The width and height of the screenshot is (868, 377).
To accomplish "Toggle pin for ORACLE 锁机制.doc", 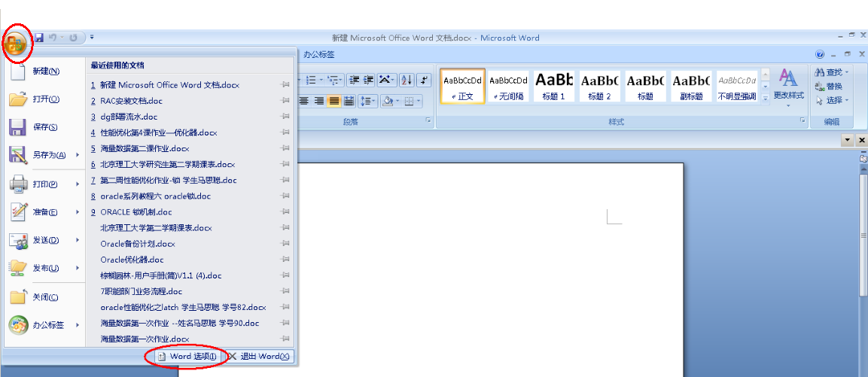I will (x=285, y=212).
